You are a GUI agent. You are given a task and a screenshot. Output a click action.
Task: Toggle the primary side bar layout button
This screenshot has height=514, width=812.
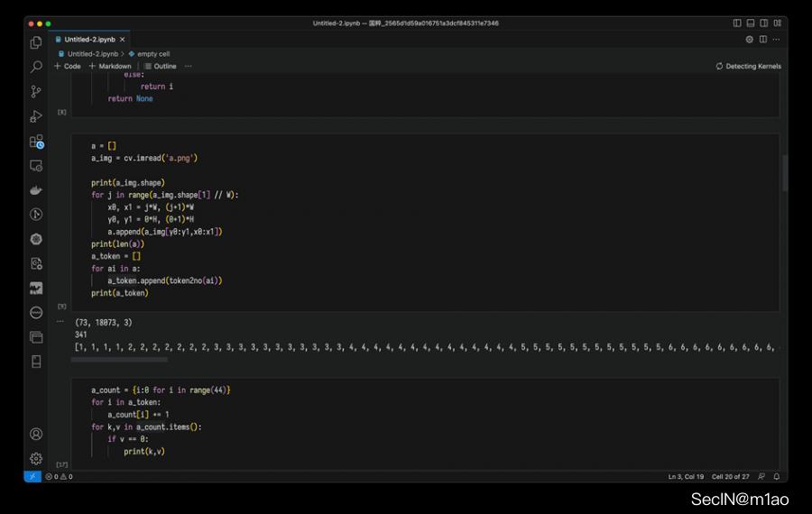point(737,23)
